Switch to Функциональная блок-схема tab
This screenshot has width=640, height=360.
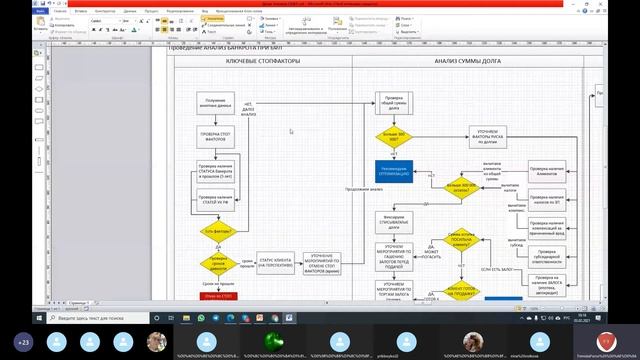239,11
